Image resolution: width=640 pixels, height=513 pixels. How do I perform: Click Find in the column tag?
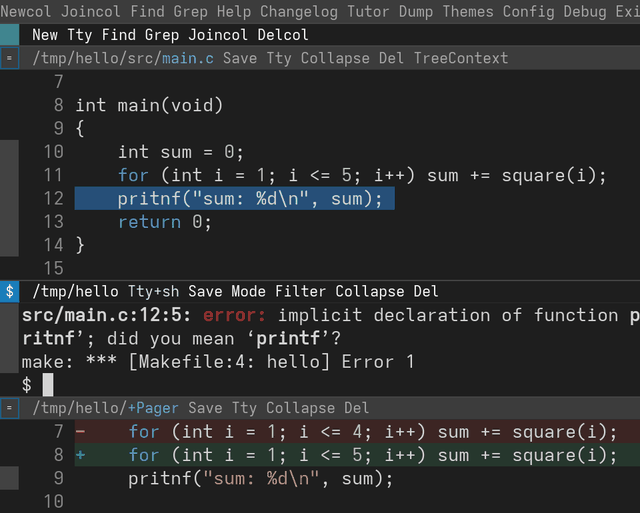[x=118, y=35]
